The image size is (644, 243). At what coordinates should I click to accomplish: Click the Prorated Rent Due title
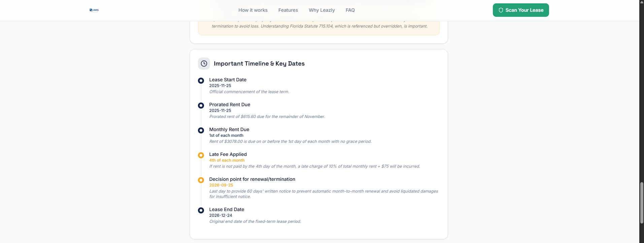tap(230, 105)
